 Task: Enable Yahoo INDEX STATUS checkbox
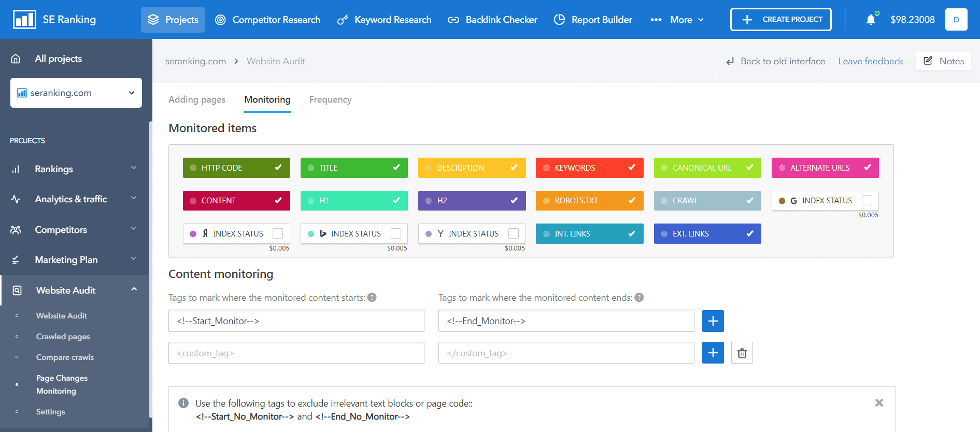[x=514, y=233]
